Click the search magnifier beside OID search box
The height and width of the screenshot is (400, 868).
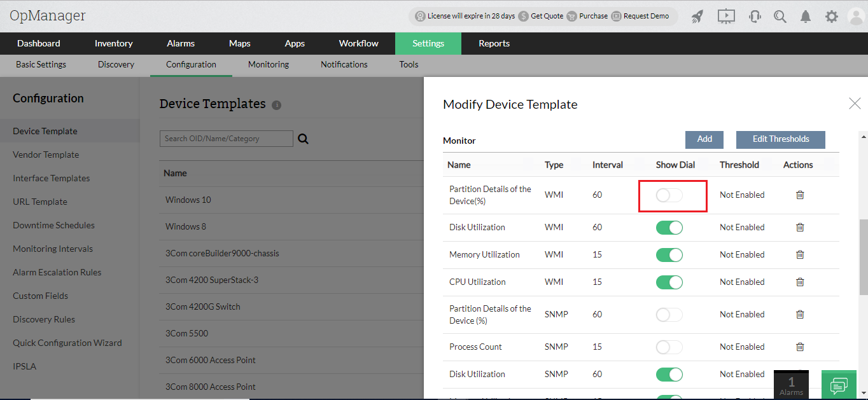(303, 139)
